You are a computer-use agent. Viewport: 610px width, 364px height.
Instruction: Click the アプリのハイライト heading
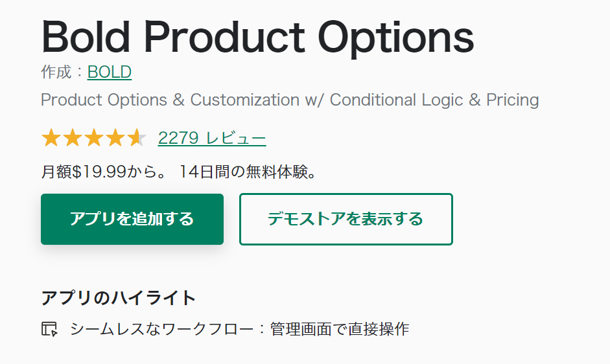click(118, 298)
